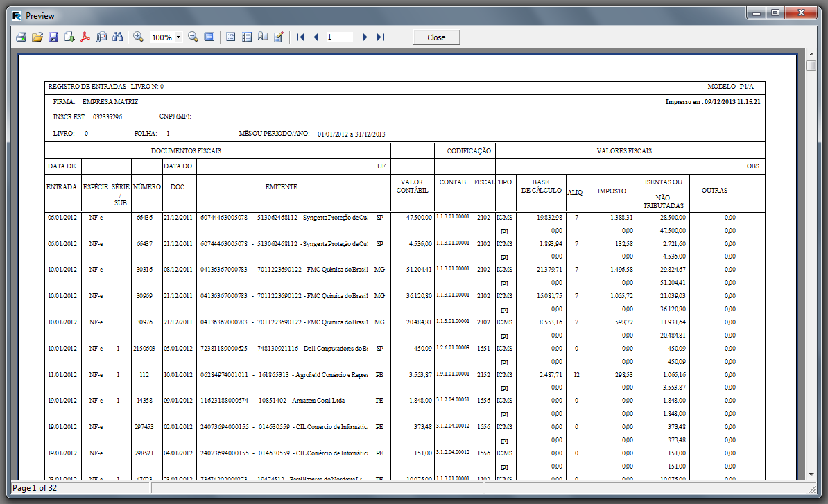Viewport: 828px width, 504px height.
Task: Focus the page number input field
Action: [339, 37]
